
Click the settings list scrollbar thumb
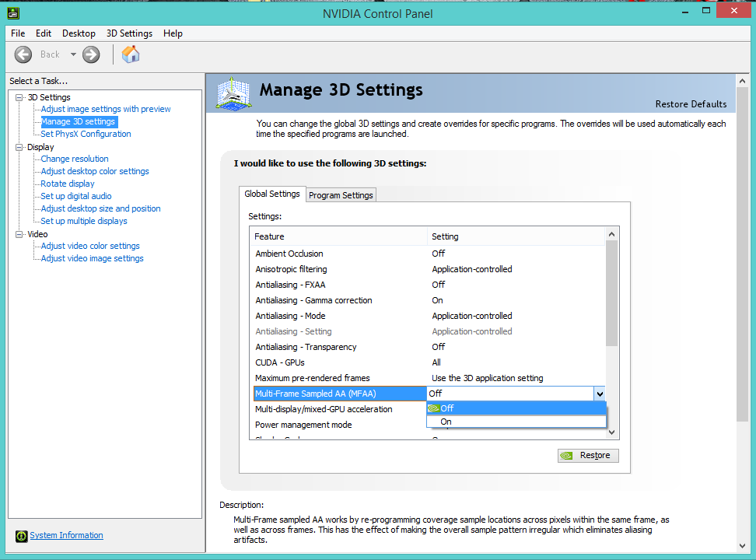coord(612,293)
